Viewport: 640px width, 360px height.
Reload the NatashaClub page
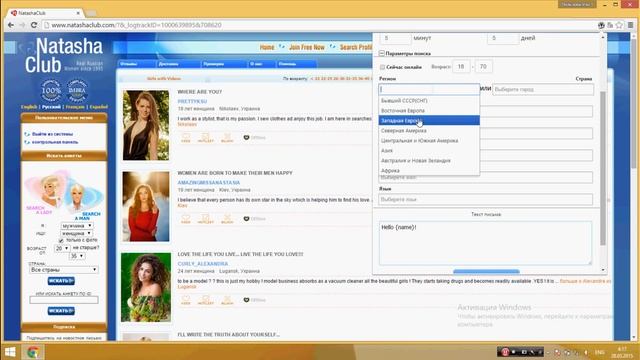34,25
